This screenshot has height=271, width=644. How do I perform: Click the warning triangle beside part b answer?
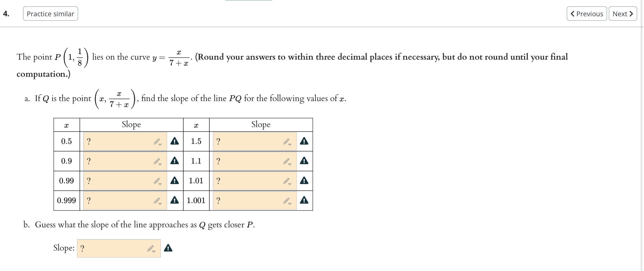168,248
